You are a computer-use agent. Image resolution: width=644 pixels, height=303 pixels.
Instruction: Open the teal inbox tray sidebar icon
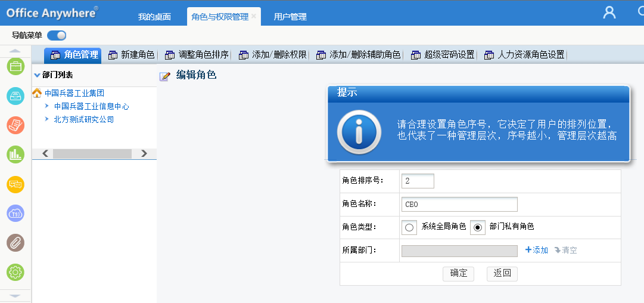[15, 95]
